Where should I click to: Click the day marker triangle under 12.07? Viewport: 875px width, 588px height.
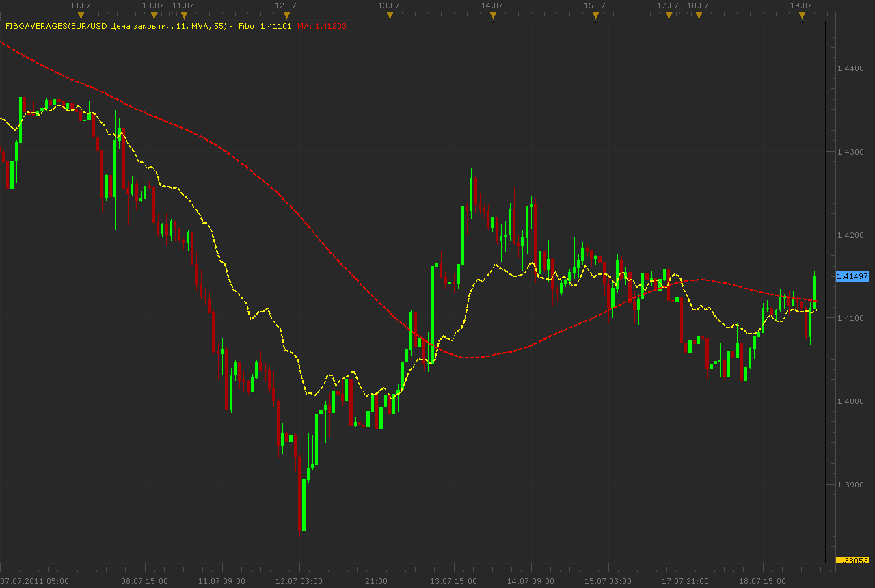tap(286, 15)
